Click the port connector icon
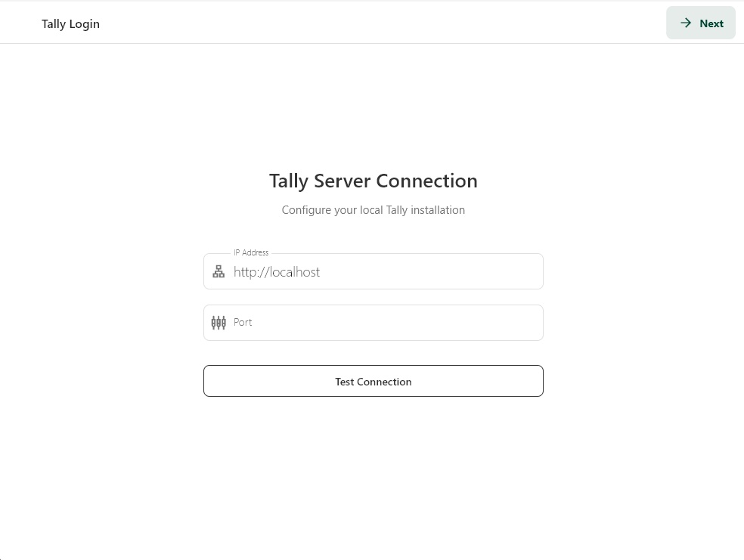Viewport: 744px width, 560px height. (x=219, y=323)
